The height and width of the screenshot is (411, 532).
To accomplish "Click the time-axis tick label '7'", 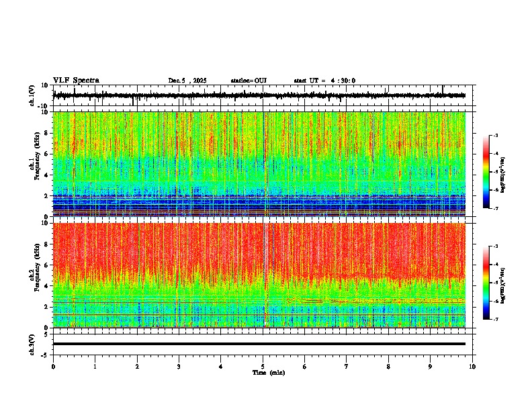I will coord(347,367).
